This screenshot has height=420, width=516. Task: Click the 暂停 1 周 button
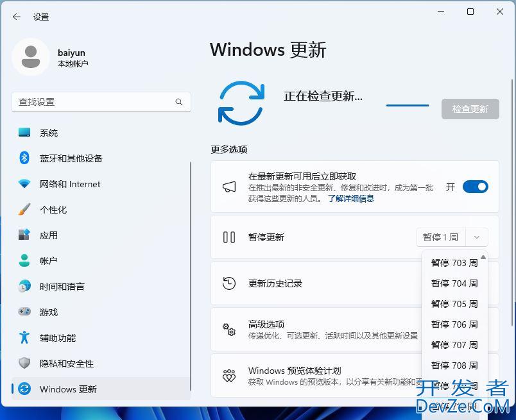441,237
